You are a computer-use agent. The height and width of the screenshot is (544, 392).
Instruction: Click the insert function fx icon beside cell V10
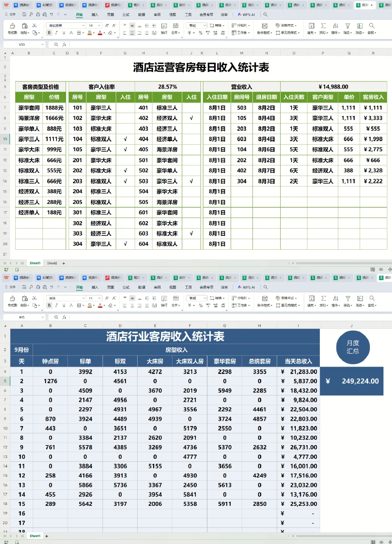[x=64, y=45]
